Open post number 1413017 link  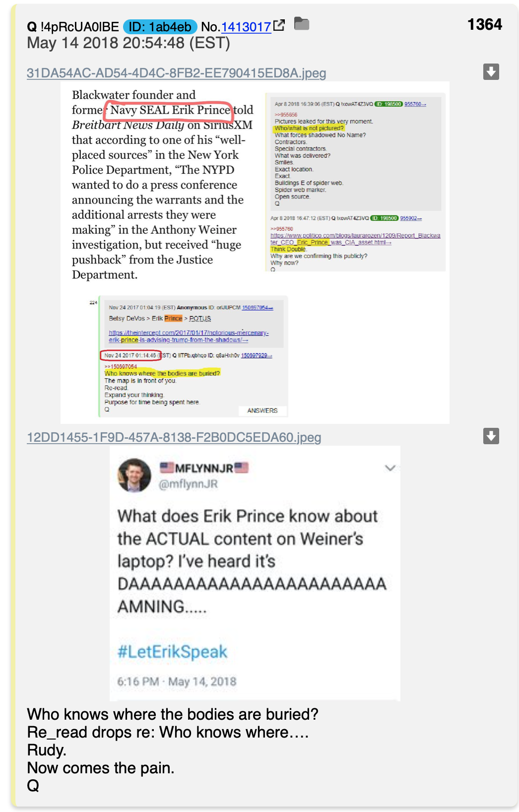point(246,27)
